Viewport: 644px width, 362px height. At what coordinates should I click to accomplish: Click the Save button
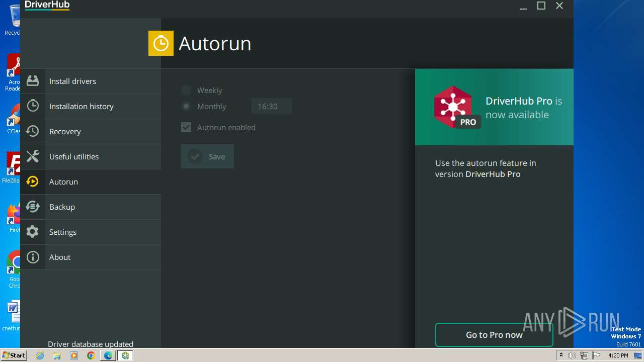coord(207,156)
